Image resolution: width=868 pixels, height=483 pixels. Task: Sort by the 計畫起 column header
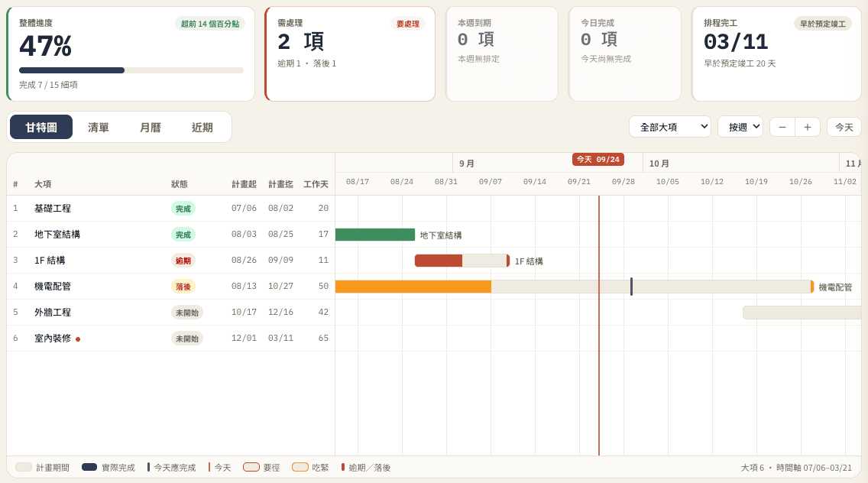pyautogui.click(x=245, y=184)
